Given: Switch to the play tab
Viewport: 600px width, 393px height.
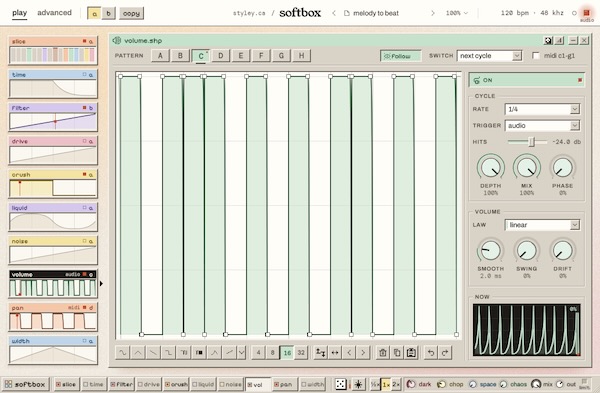Looking at the screenshot, I should (20, 13).
